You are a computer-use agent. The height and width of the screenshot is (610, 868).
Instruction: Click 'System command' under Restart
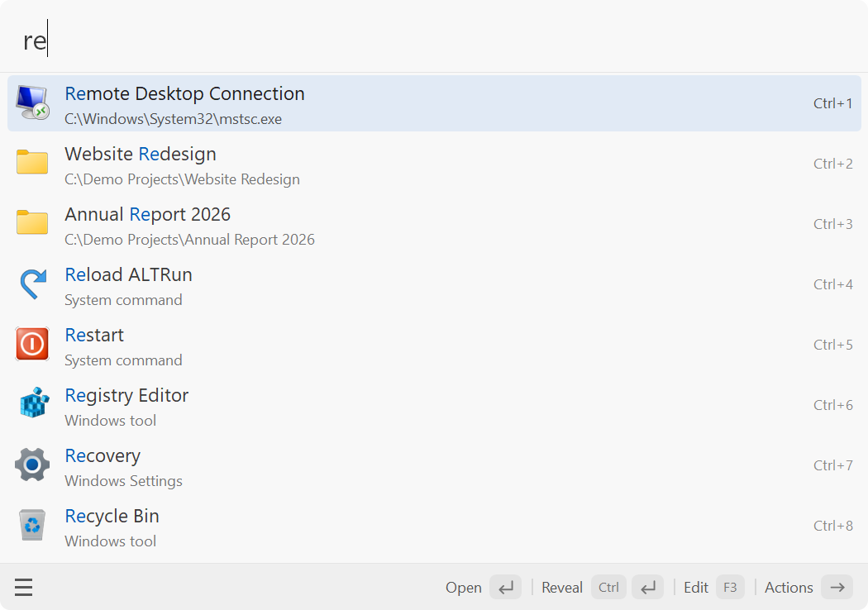(x=123, y=360)
